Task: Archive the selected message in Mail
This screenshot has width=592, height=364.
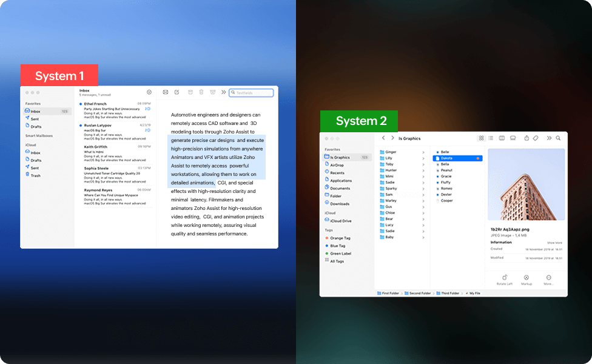Action: tap(190, 92)
